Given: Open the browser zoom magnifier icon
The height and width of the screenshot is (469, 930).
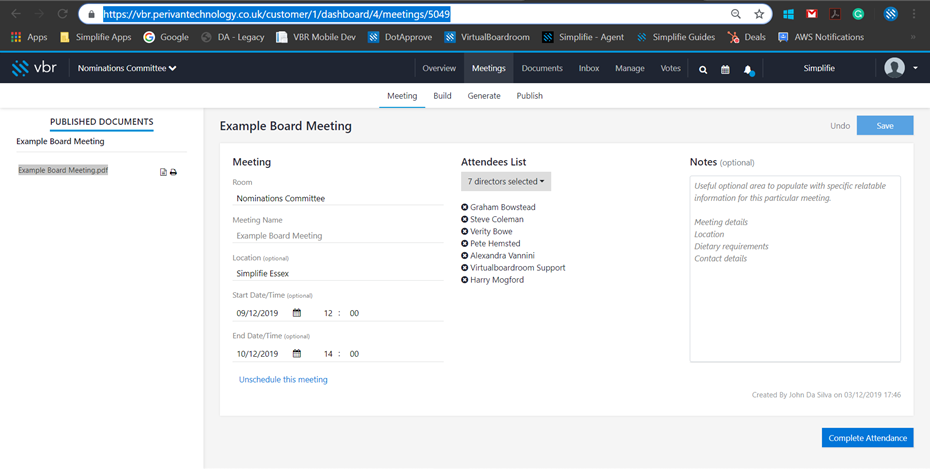Looking at the screenshot, I should coord(735,14).
